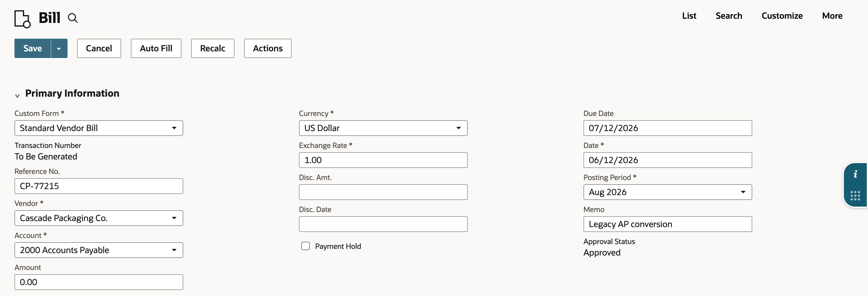
Task: Open the search magnifier beside Bill
Action: (x=73, y=18)
